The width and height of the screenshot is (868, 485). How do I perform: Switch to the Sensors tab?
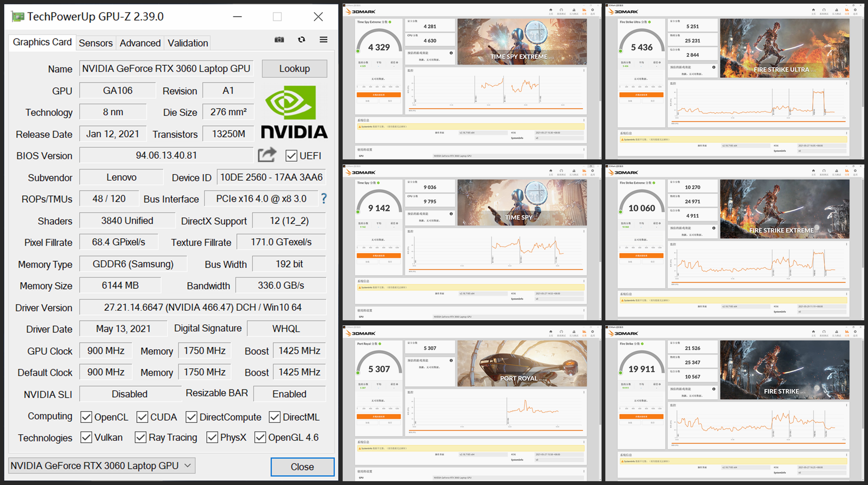(x=96, y=43)
